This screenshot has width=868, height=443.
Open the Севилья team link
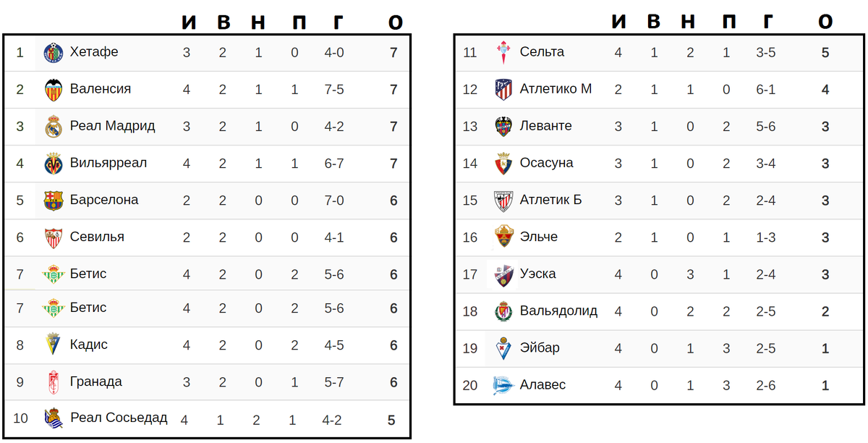(x=97, y=237)
